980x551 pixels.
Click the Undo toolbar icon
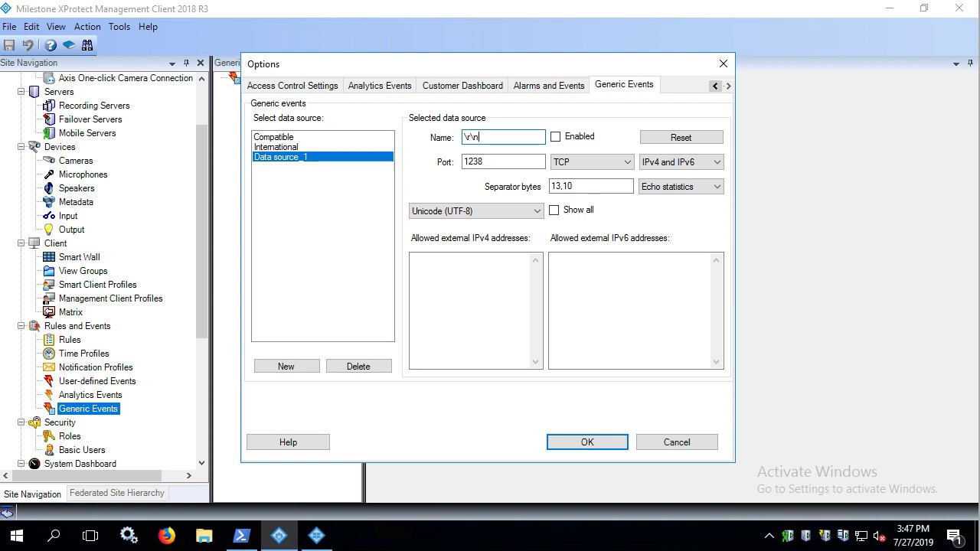tap(28, 45)
